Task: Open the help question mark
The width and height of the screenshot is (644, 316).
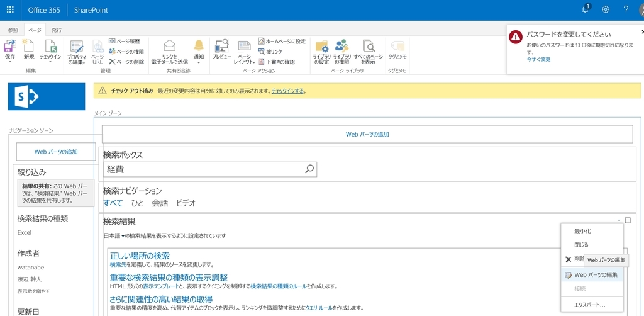Action: [626, 10]
